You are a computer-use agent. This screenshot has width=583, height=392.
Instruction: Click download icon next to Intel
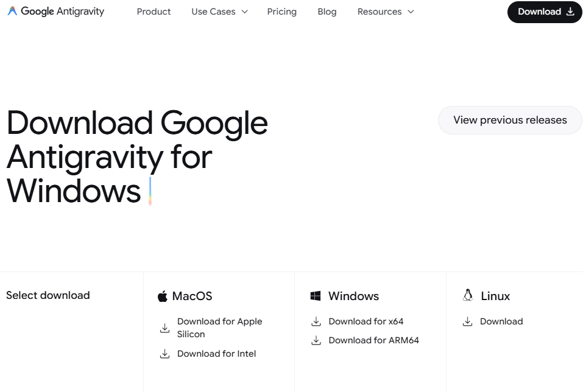164,354
